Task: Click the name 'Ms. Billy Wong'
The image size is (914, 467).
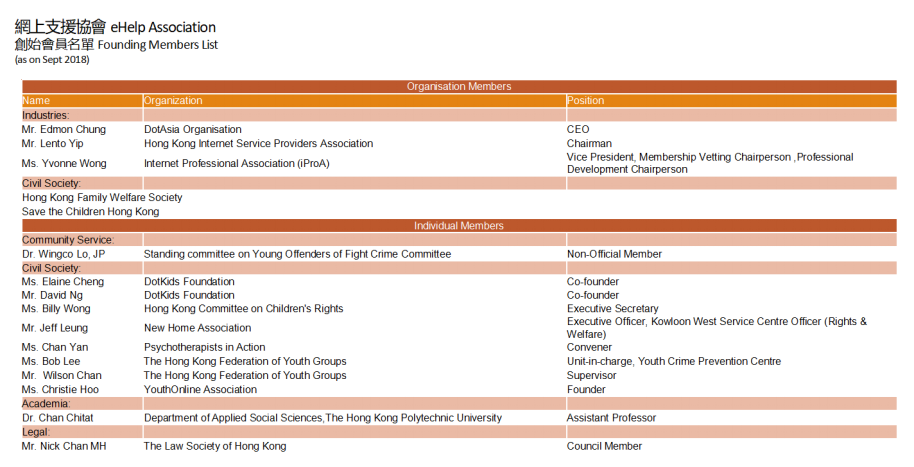Action: click(x=56, y=309)
